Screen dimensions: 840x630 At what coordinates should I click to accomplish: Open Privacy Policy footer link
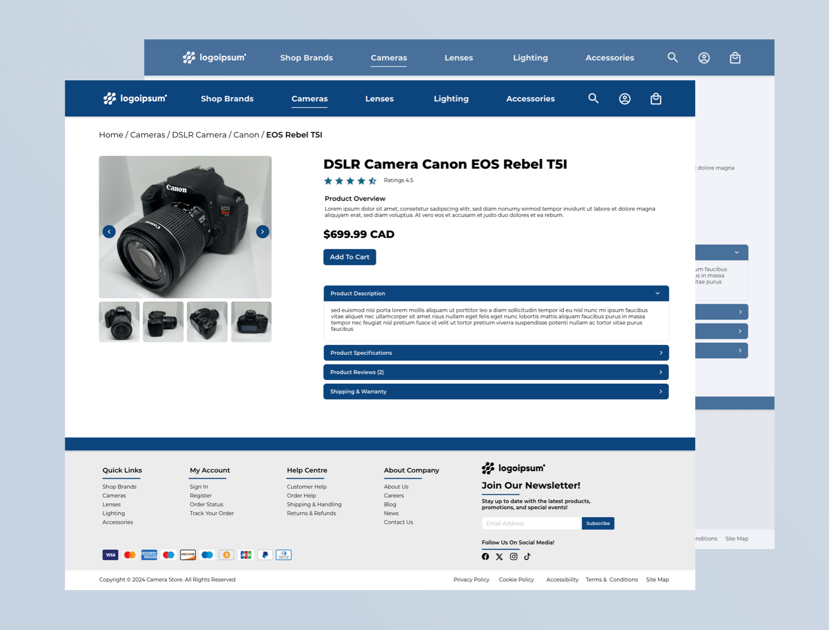click(x=471, y=580)
